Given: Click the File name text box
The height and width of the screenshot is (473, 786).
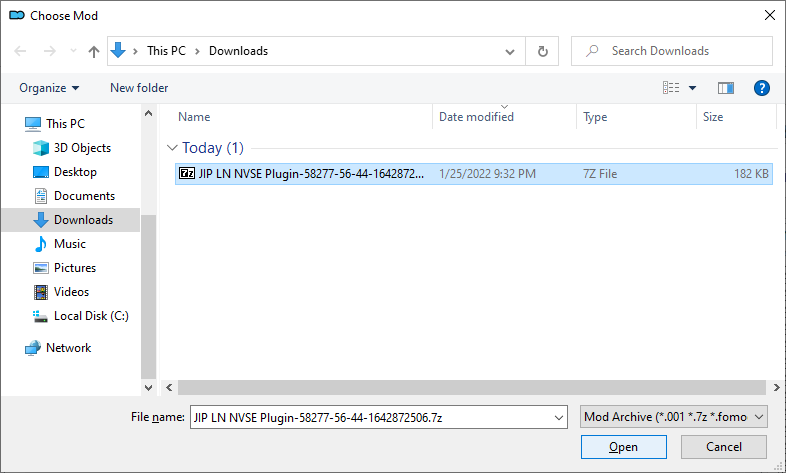Looking at the screenshot, I should (370, 416).
